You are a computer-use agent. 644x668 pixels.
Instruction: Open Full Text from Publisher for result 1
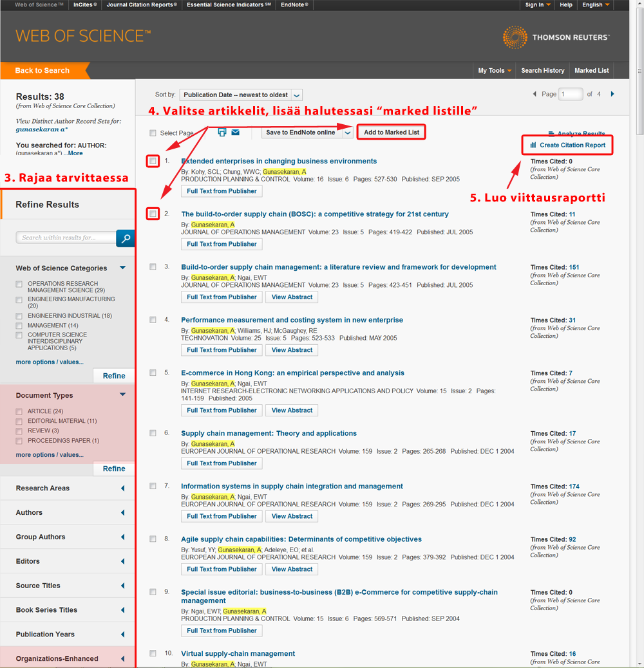222,191
